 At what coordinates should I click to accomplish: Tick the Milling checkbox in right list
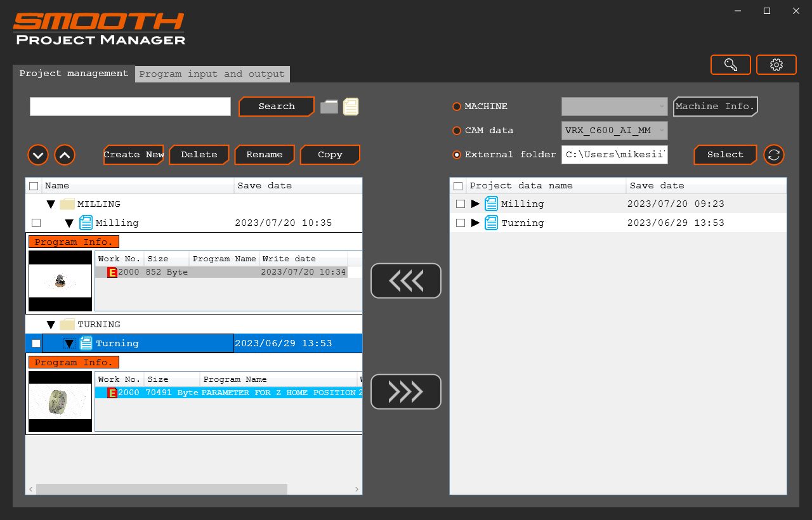[461, 204]
